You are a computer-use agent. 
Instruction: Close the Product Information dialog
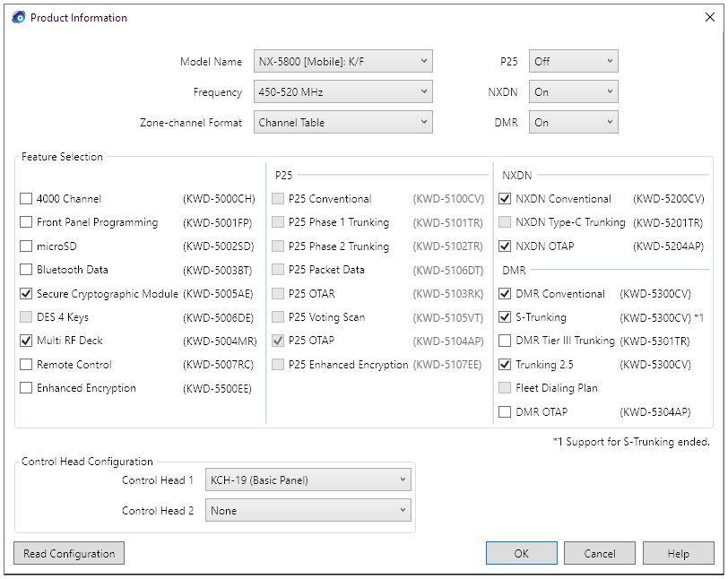coord(710,18)
